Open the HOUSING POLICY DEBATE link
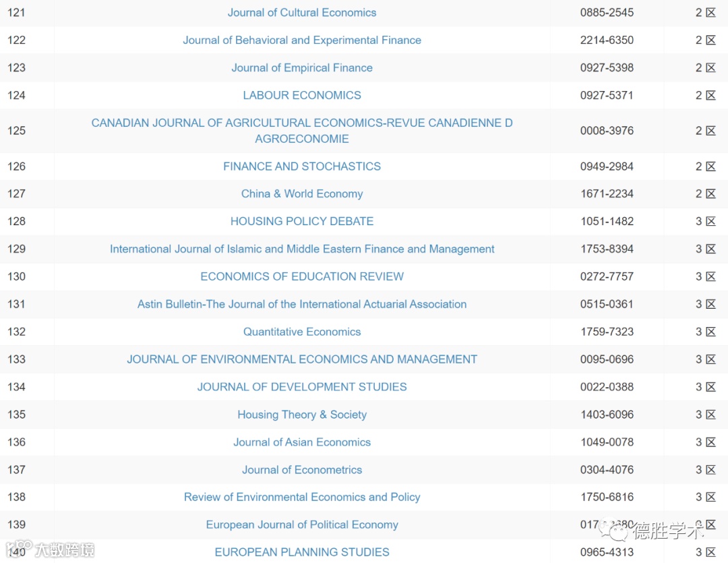 (302, 221)
